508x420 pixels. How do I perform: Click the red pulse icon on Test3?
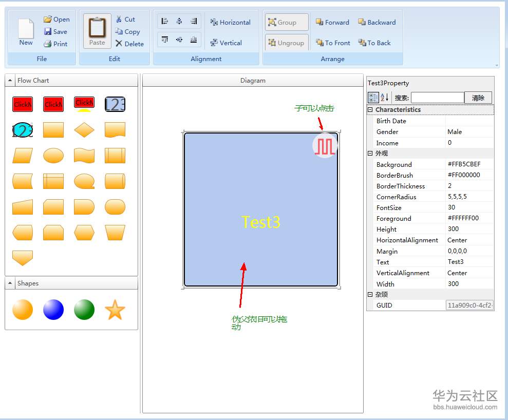325,146
